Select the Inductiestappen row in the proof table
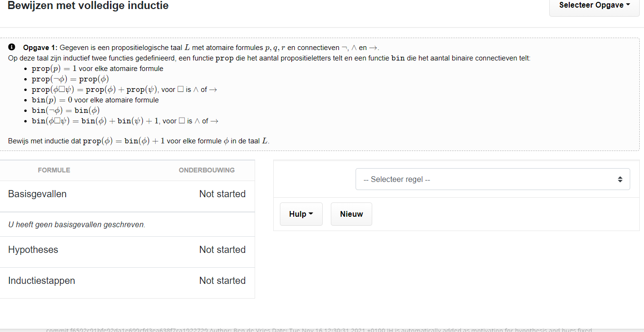The image size is (644, 332). (x=41, y=281)
